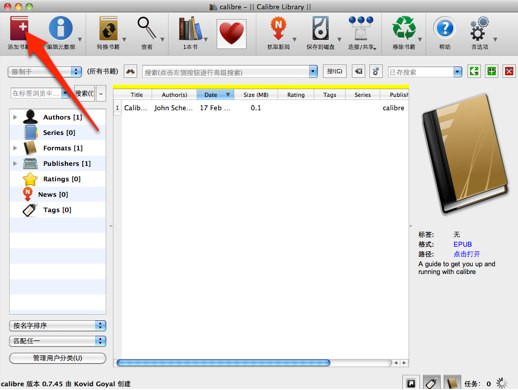Click the magnifying glass View icon

coord(147,29)
